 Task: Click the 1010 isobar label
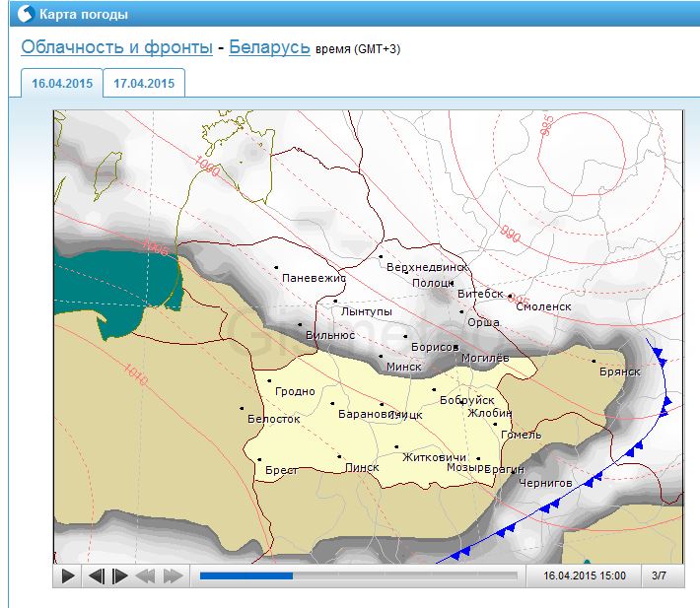click(x=135, y=374)
